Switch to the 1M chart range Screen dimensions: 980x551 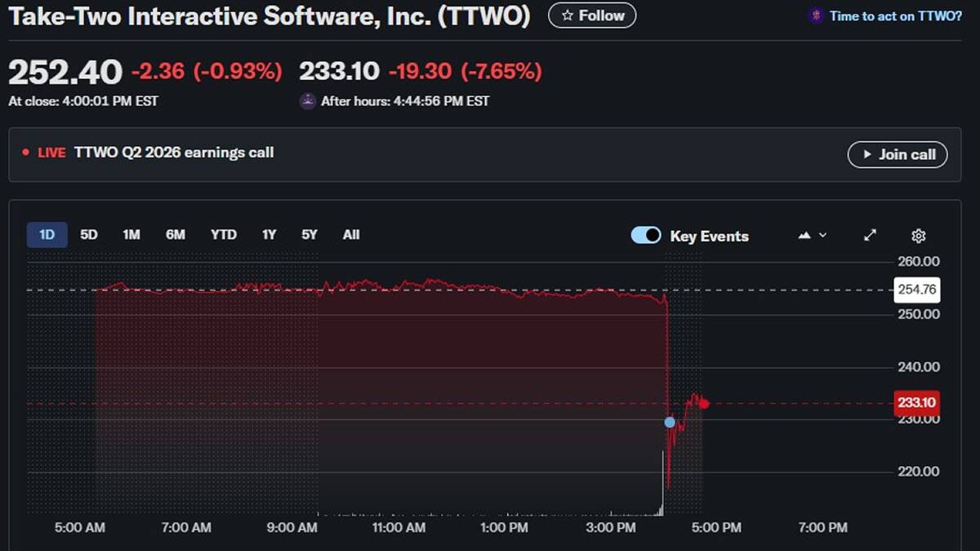click(131, 235)
